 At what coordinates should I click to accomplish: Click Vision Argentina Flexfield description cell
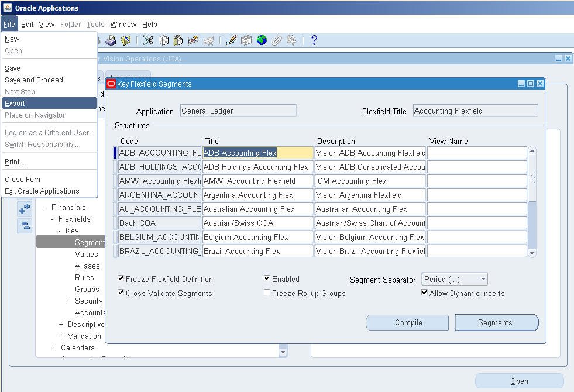coord(370,195)
